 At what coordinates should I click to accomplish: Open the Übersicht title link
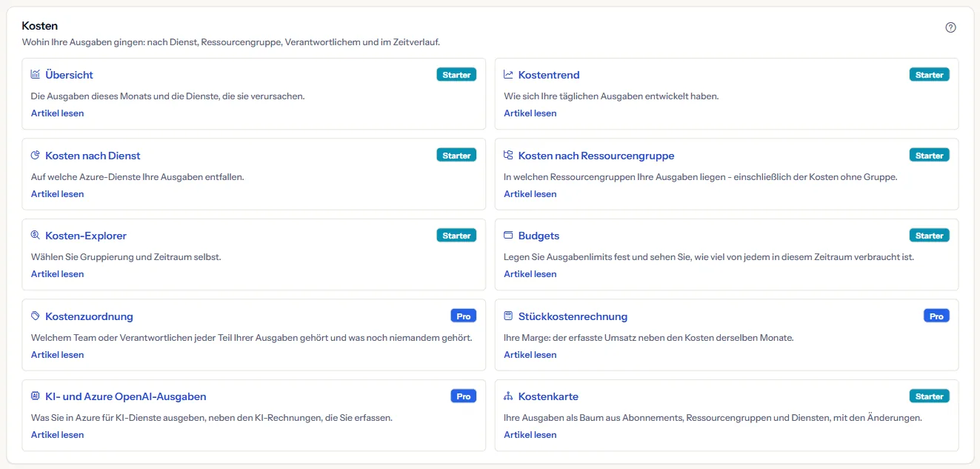69,75
